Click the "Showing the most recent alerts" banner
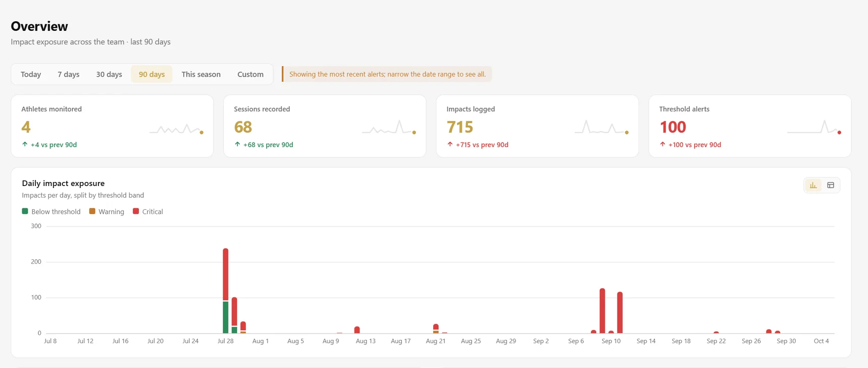 pos(387,74)
